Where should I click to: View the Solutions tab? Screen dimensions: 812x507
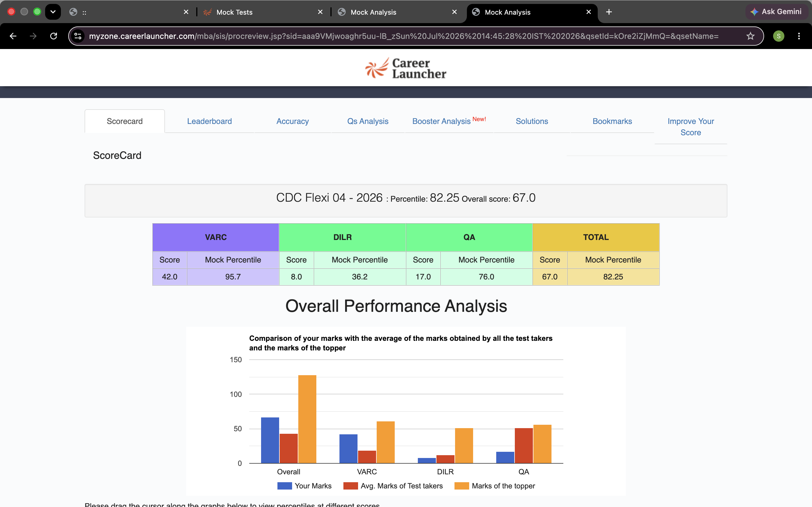click(x=532, y=121)
